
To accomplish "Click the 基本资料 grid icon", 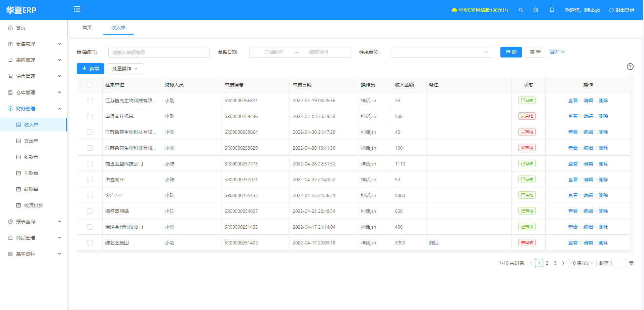I will pyautogui.click(x=10, y=254).
